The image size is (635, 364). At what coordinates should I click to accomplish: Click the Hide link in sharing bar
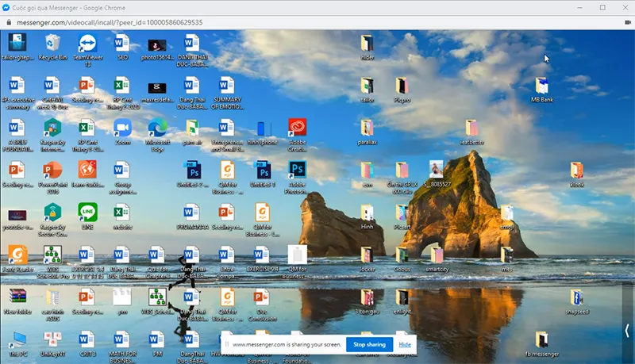click(x=405, y=345)
